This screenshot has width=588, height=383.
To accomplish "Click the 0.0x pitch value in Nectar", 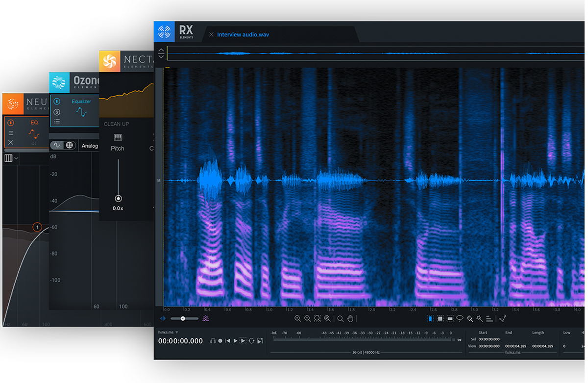I will click(x=118, y=208).
